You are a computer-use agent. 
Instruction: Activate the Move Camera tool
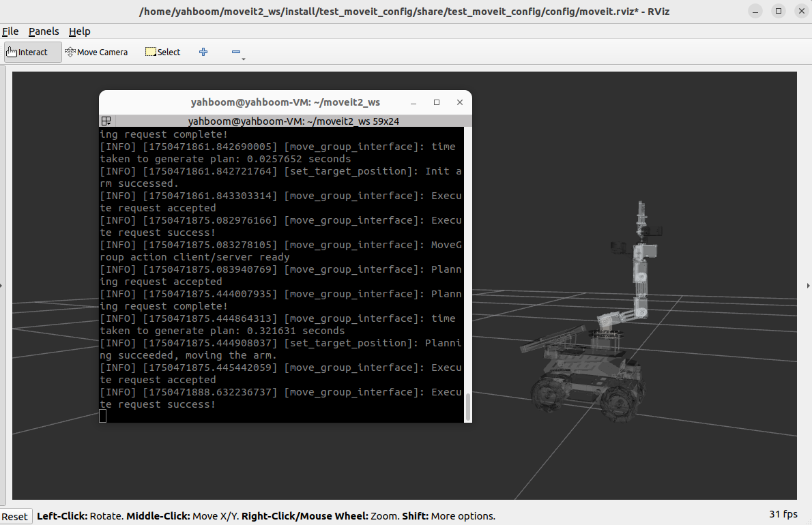(96, 52)
